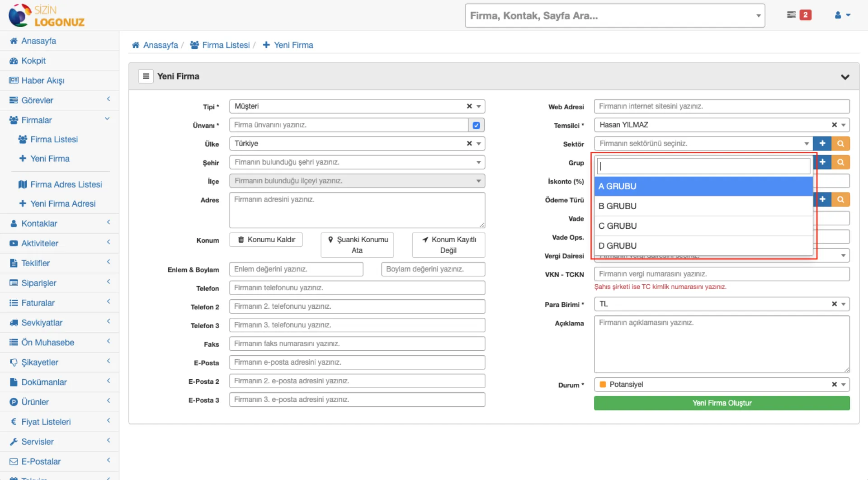868x480 pixels.
Task: Expand the Siparişler sidebar menu
Action: point(59,283)
